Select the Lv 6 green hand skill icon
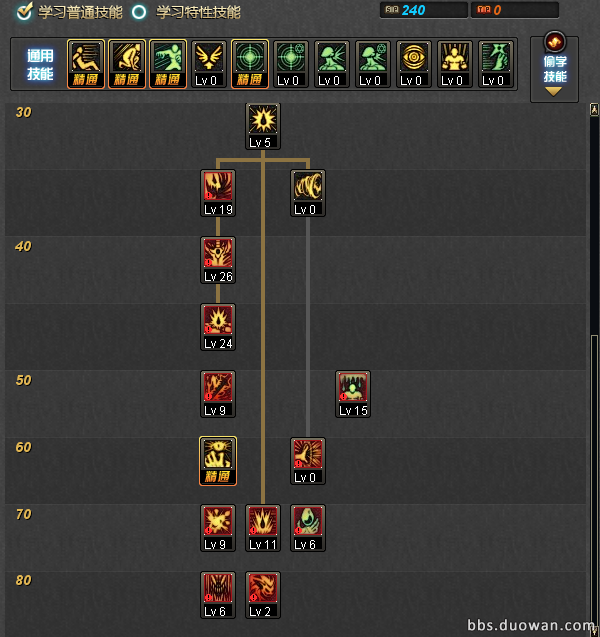 (x=308, y=528)
